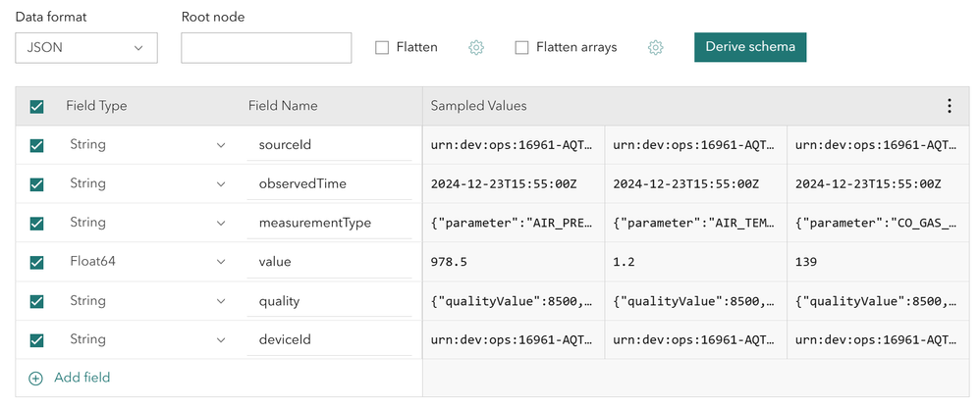Uncheck the deviceId field checkbox
The image size is (980, 408).
coord(37,339)
